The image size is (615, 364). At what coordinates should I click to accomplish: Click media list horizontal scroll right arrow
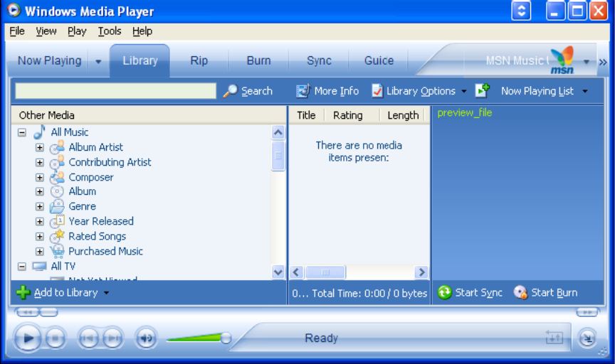point(421,272)
